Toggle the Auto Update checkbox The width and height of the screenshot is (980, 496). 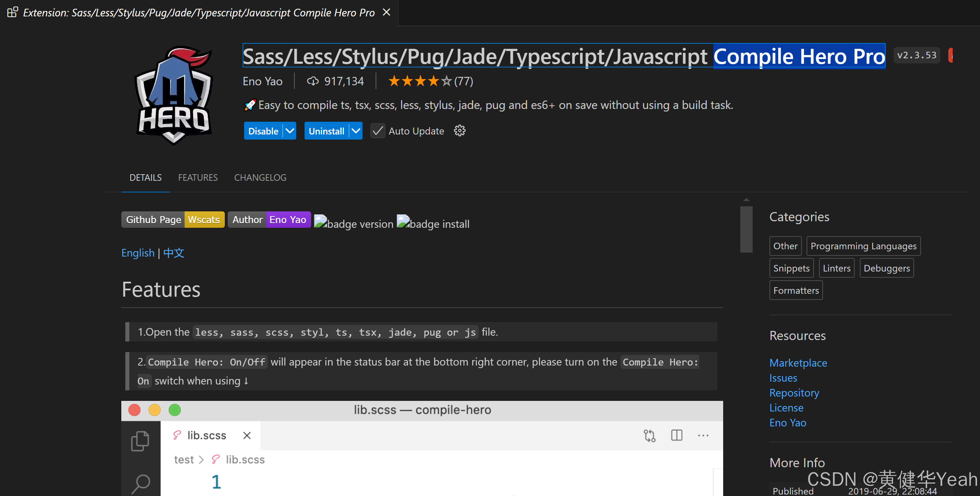377,131
